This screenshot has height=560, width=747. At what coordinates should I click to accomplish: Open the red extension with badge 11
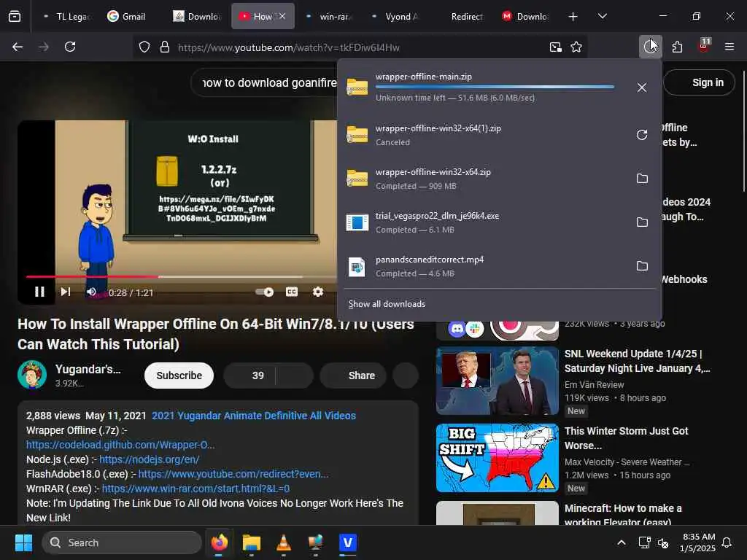coord(704,46)
